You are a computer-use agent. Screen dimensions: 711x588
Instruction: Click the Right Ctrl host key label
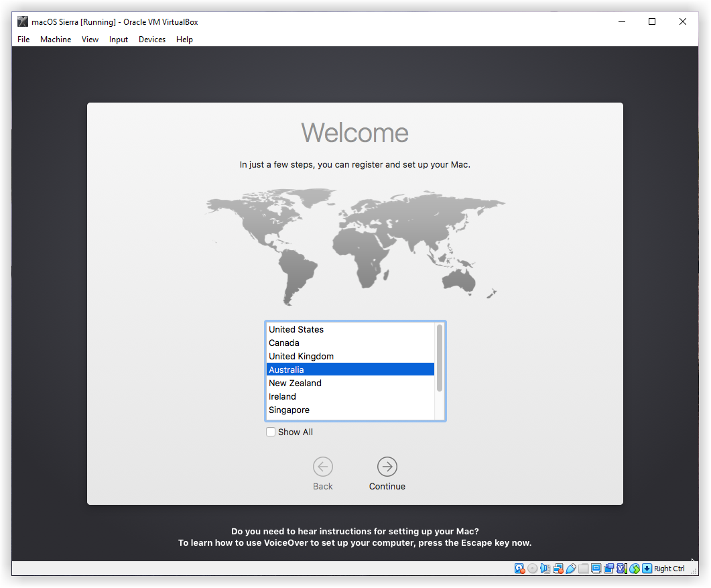(x=669, y=569)
